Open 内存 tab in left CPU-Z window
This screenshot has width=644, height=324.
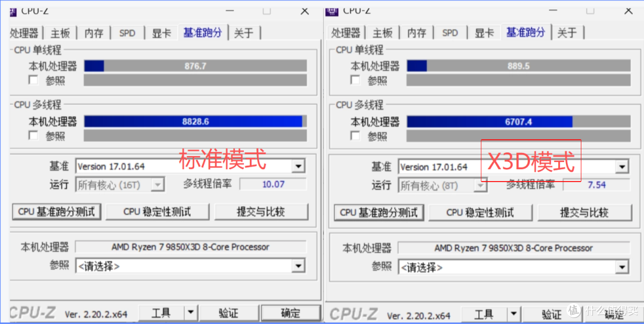(x=94, y=33)
